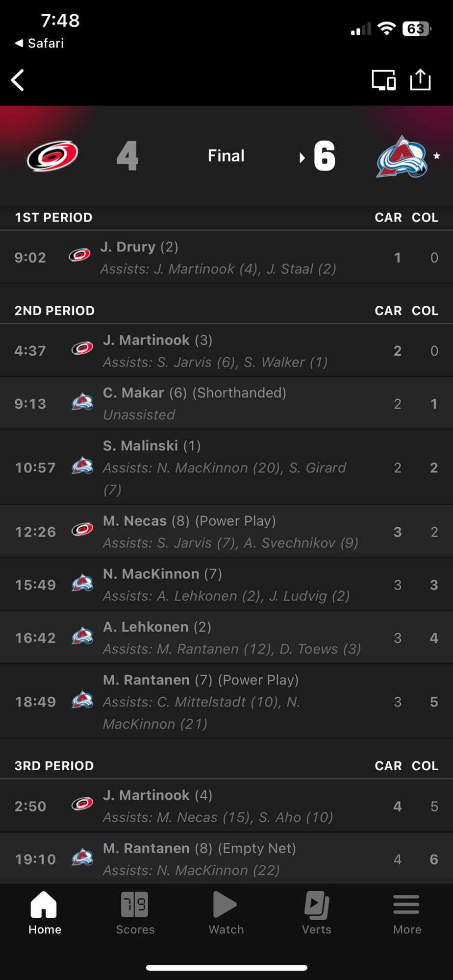This screenshot has width=453, height=980.
Task: Open the Watch tab
Action: 226,913
